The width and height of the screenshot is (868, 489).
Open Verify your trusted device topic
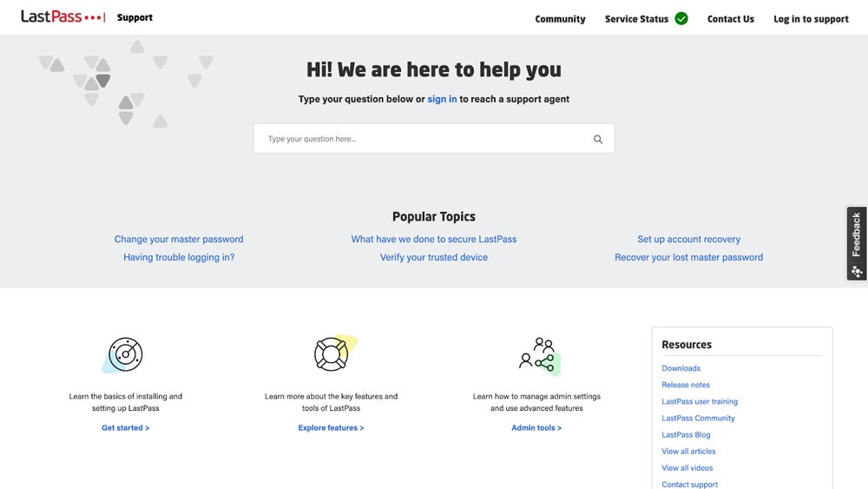point(434,257)
